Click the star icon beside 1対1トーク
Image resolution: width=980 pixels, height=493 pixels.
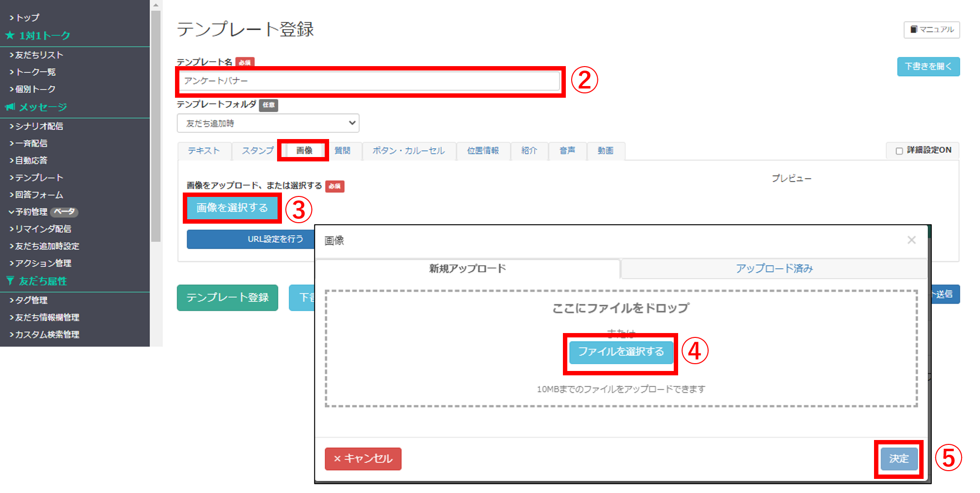pyautogui.click(x=10, y=35)
